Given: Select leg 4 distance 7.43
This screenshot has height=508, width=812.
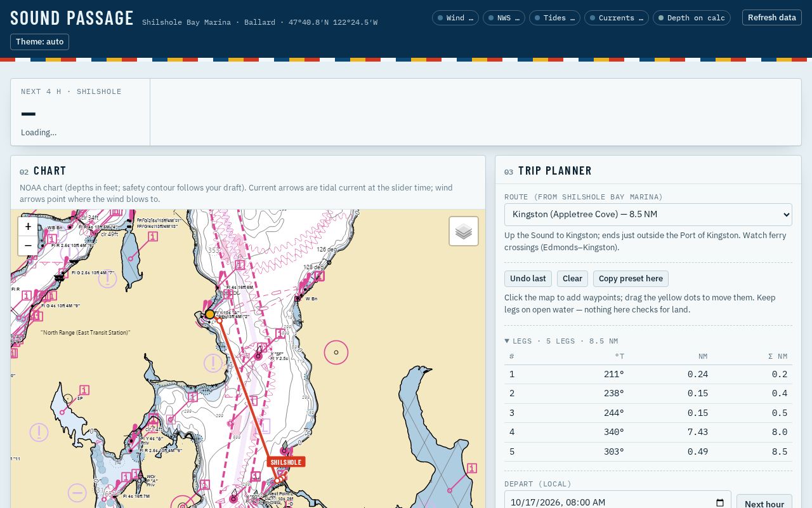Looking at the screenshot, I should [697, 432].
